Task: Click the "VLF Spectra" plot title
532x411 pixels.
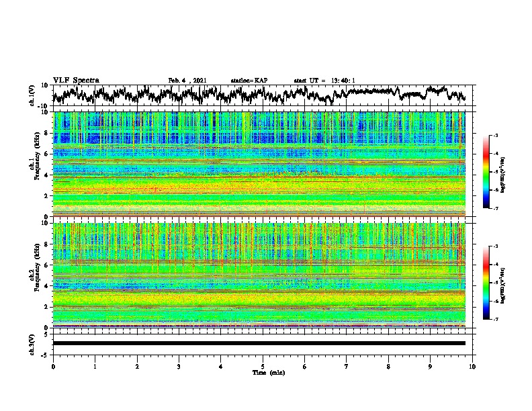Action: (x=76, y=80)
